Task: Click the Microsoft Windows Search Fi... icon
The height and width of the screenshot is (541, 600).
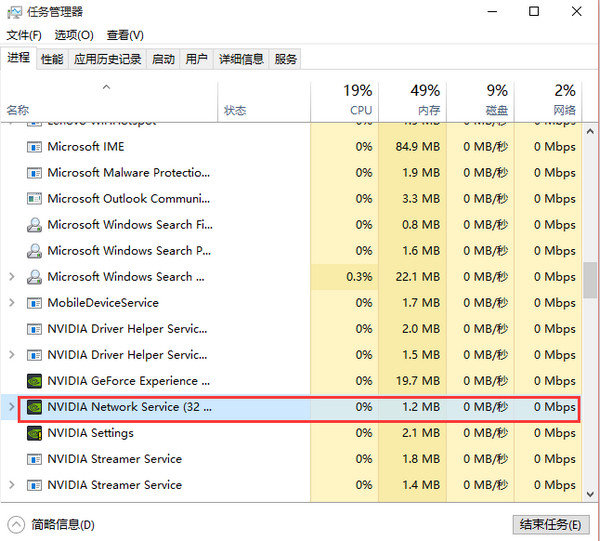Action: coord(34,225)
